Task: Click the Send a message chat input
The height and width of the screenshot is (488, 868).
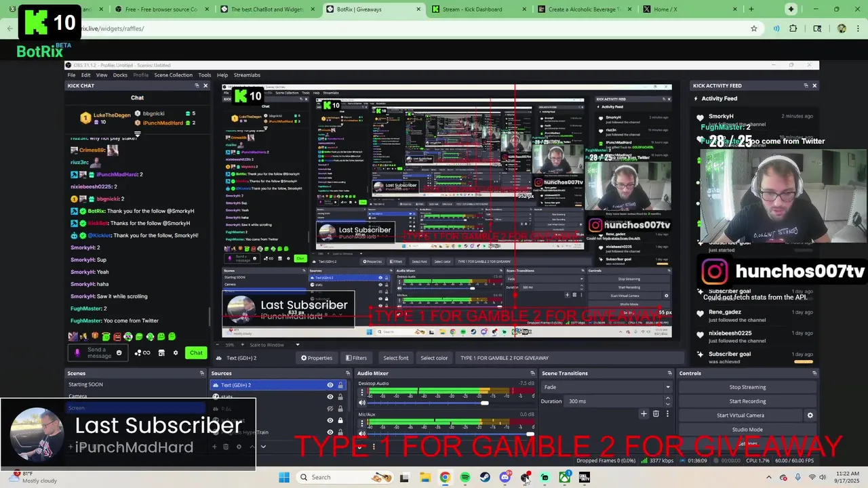Action: [x=97, y=352]
